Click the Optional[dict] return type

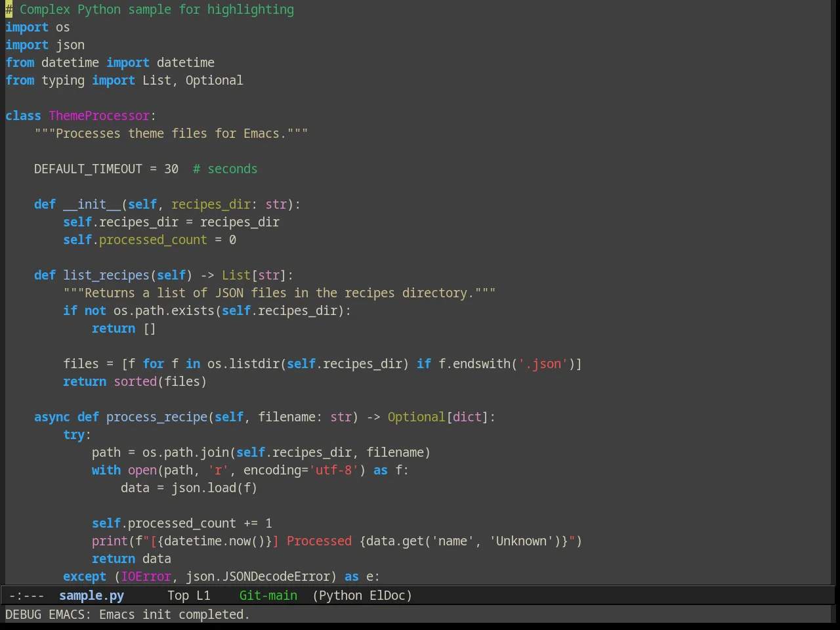point(438,417)
